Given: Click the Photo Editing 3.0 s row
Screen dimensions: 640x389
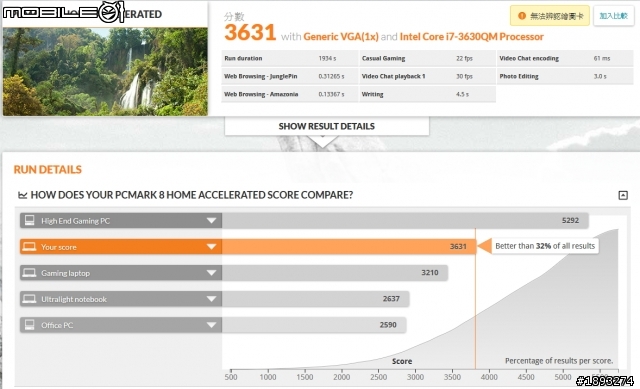Looking at the screenshot, I should pyautogui.click(x=565, y=76).
